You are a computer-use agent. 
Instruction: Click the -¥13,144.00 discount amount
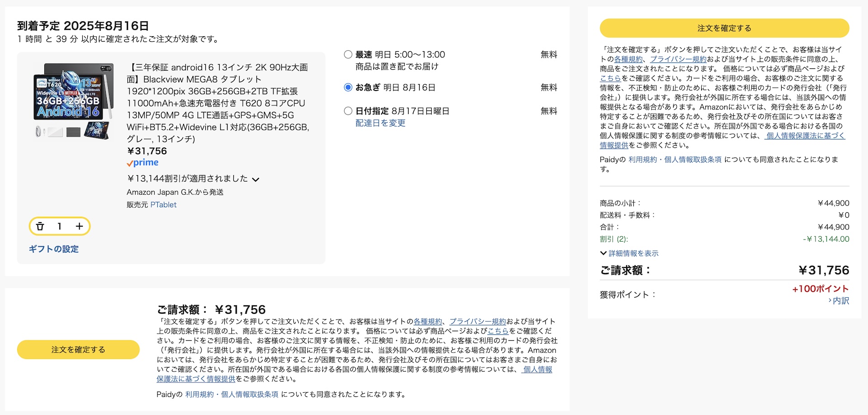(x=826, y=239)
